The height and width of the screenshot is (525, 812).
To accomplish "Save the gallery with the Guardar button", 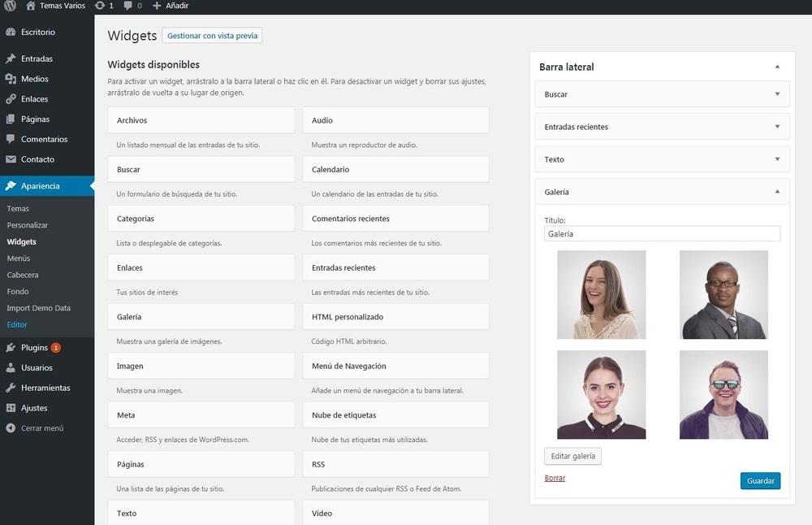I will point(760,480).
